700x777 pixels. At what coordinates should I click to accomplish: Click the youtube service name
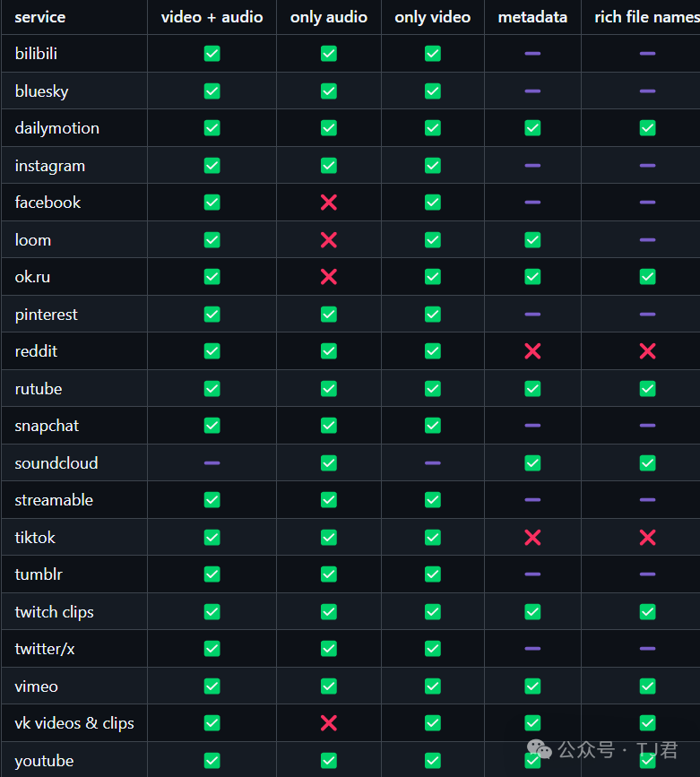pyautogui.click(x=44, y=761)
